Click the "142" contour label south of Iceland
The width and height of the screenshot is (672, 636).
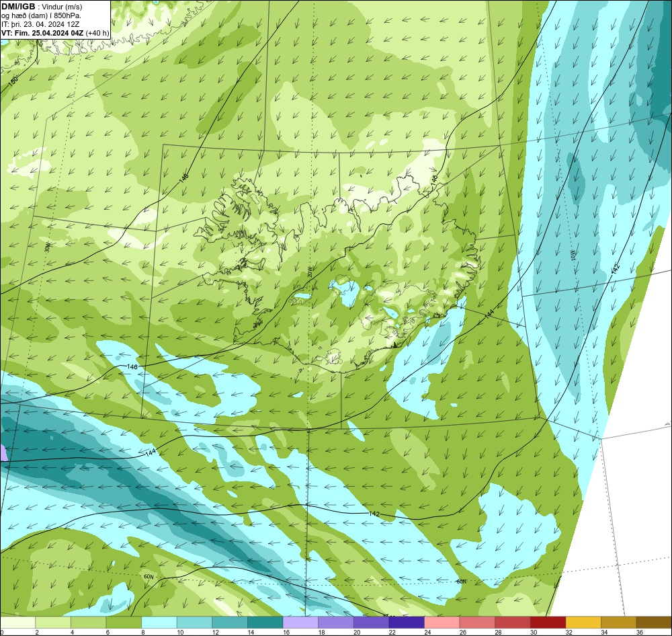pyautogui.click(x=374, y=514)
